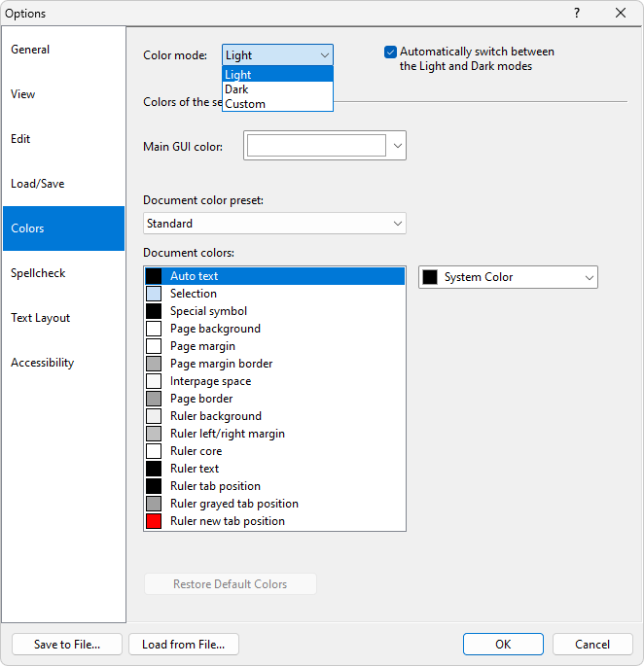This screenshot has width=644, height=666.
Task: Select the red Ruler new tab position swatch
Action: pos(154,521)
